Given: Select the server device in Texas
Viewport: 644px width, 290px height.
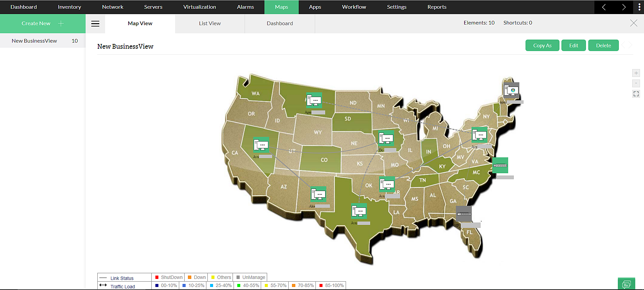Looking at the screenshot, I should pos(359,211).
